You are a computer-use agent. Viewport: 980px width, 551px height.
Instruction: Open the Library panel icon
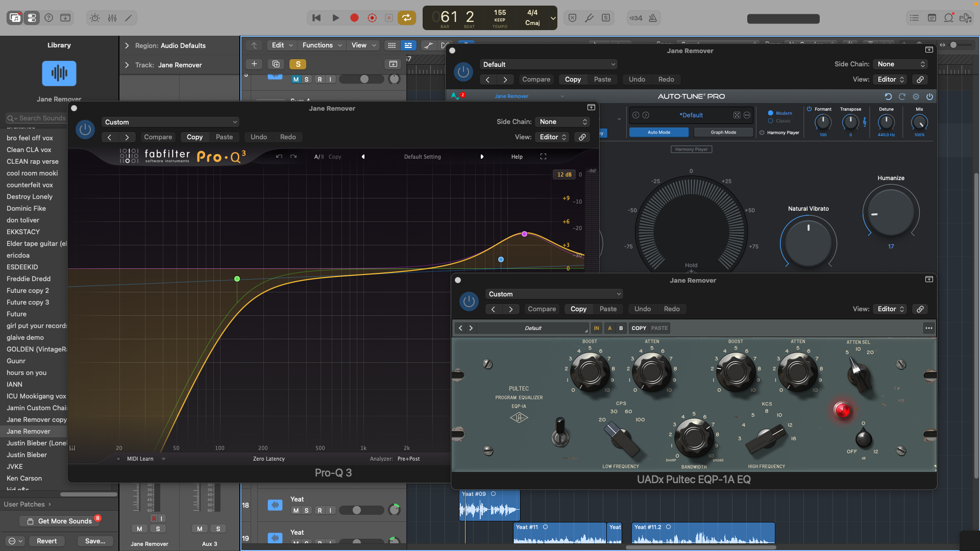tap(15, 18)
